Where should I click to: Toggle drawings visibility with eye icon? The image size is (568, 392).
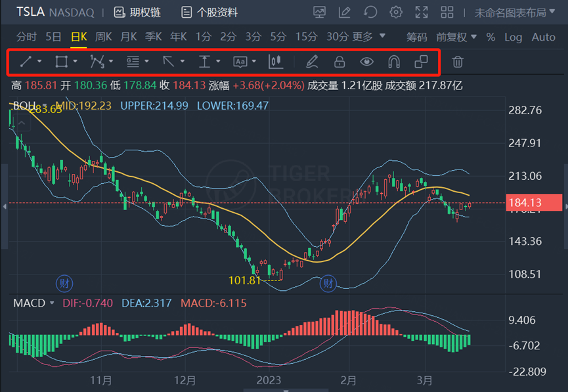[x=366, y=62]
